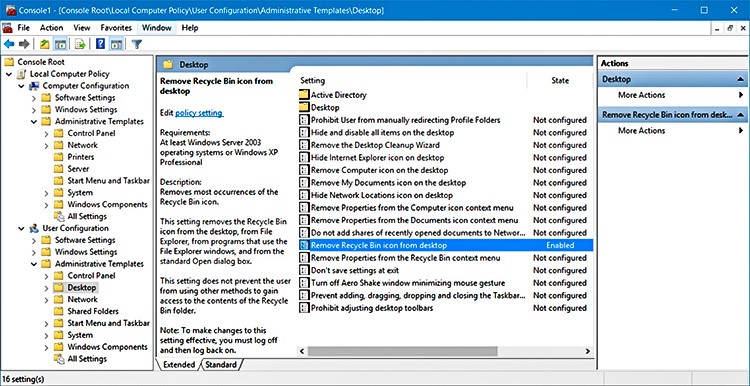
Task: Select 'Remove My Documents icon on the desktop'
Action: (x=388, y=183)
